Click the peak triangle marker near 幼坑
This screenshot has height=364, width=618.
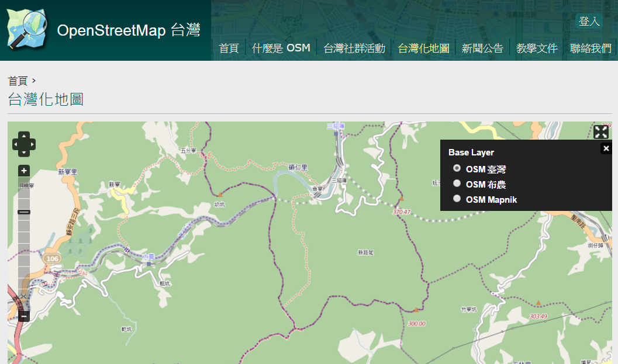220,195
